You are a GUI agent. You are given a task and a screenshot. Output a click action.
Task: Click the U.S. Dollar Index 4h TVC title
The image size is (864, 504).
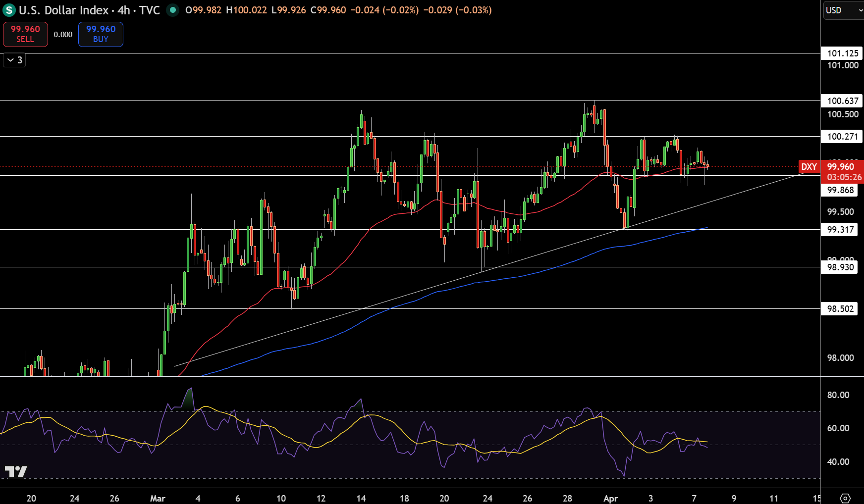click(89, 10)
